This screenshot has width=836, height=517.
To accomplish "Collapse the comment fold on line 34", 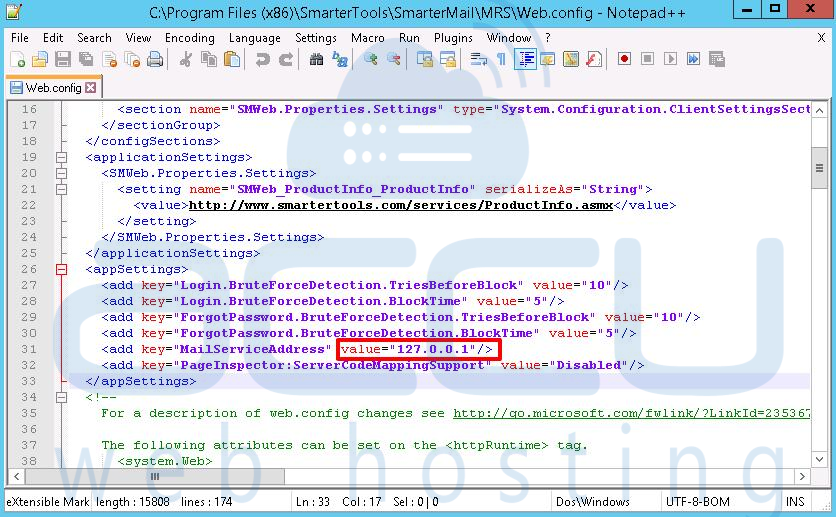I will click(x=61, y=397).
